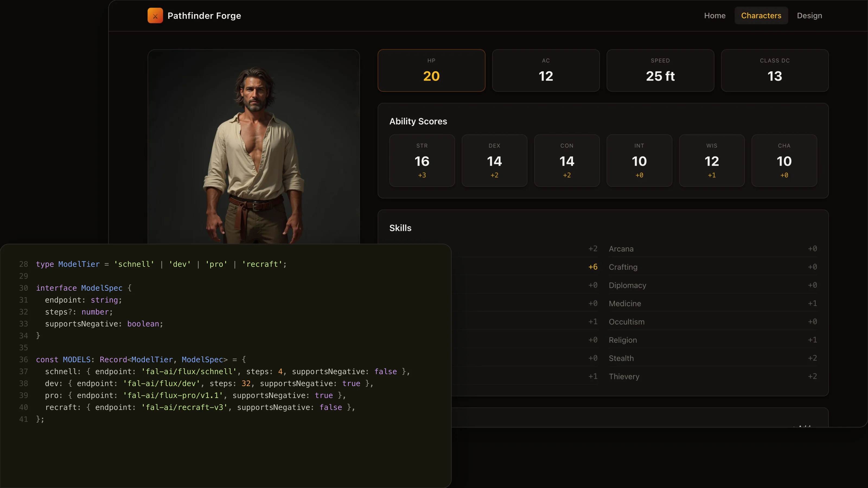Select the DEX ability score box
Viewport: 868px width, 488px height.
(494, 161)
